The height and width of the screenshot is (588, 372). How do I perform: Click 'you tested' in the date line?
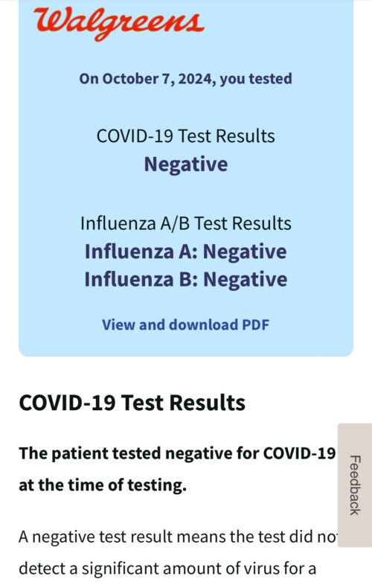pyautogui.click(x=256, y=79)
